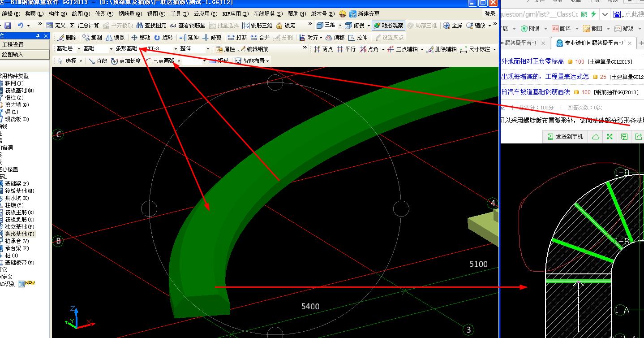This screenshot has height=338, width=644.
Task: Click 新建变更 button
Action: click(365, 14)
